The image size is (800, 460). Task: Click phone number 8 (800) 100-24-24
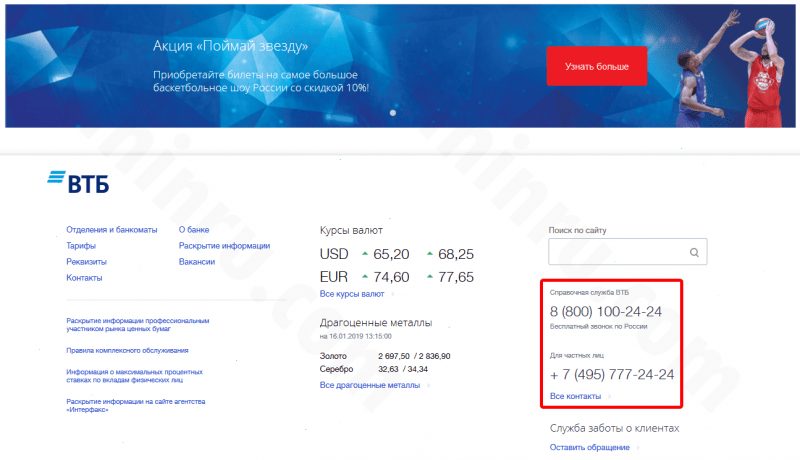coord(606,312)
